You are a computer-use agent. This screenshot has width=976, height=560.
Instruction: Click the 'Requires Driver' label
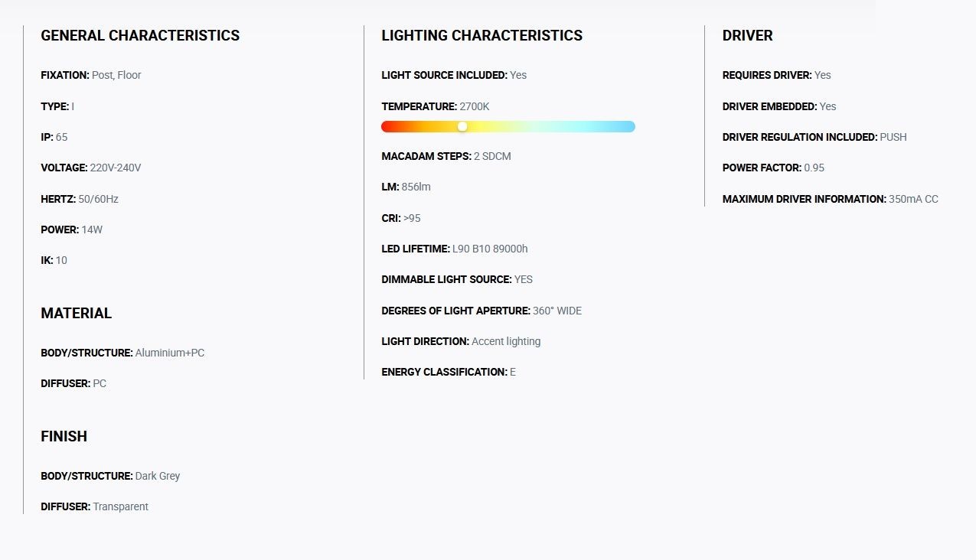coord(767,75)
